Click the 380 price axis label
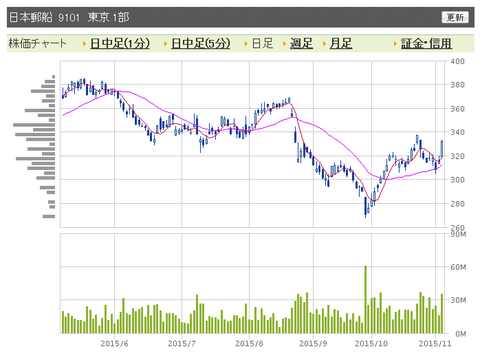This screenshot has width=480, height=360. pos(457,85)
